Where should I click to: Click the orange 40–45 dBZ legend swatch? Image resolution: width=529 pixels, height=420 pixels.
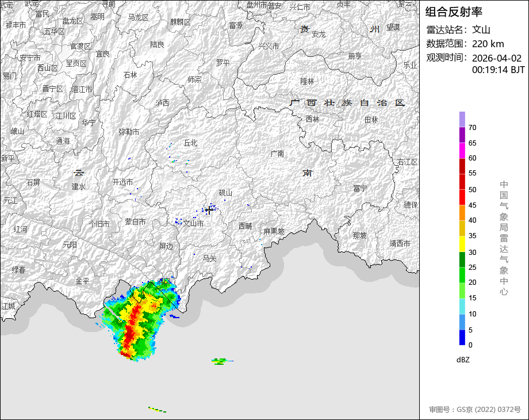pyautogui.click(x=462, y=213)
